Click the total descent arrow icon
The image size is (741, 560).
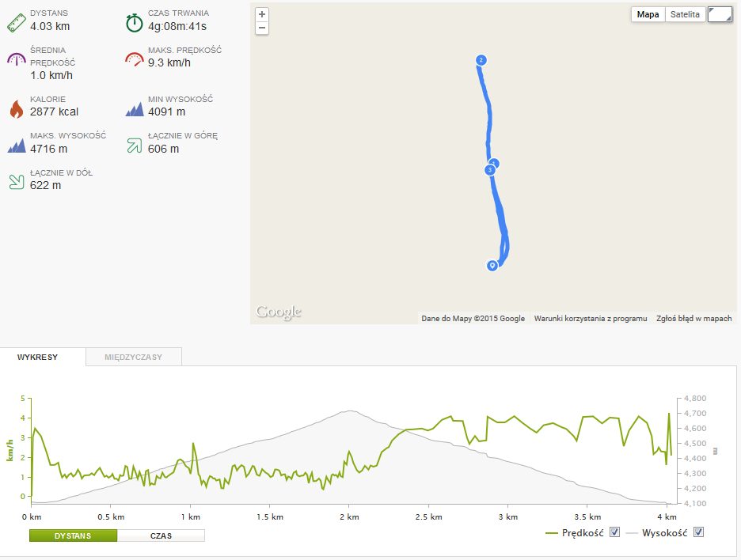(17, 182)
